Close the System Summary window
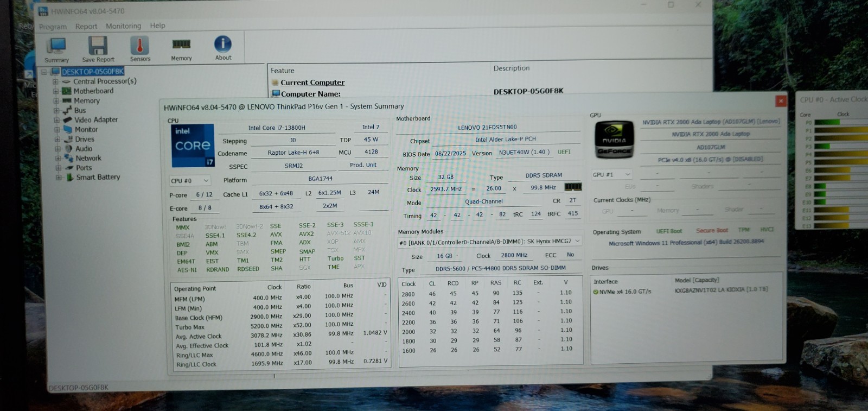Viewport: 868px width, 411px height. [781, 101]
